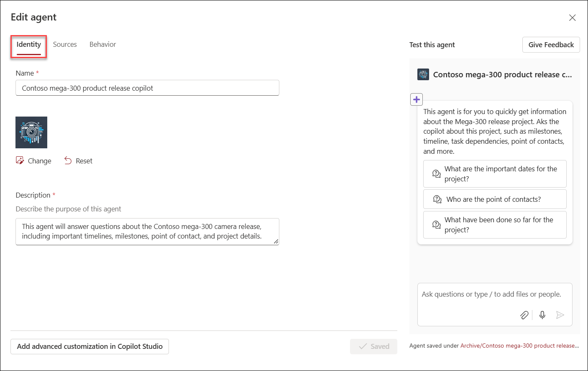Click the paperclip attachment icon

524,315
